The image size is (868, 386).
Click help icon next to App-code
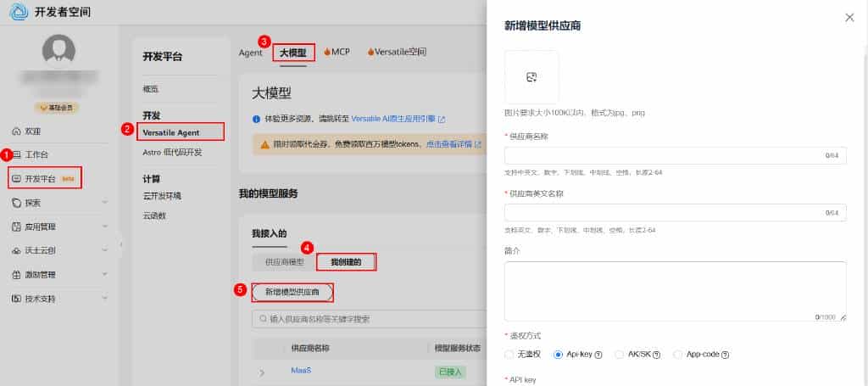(726, 355)
